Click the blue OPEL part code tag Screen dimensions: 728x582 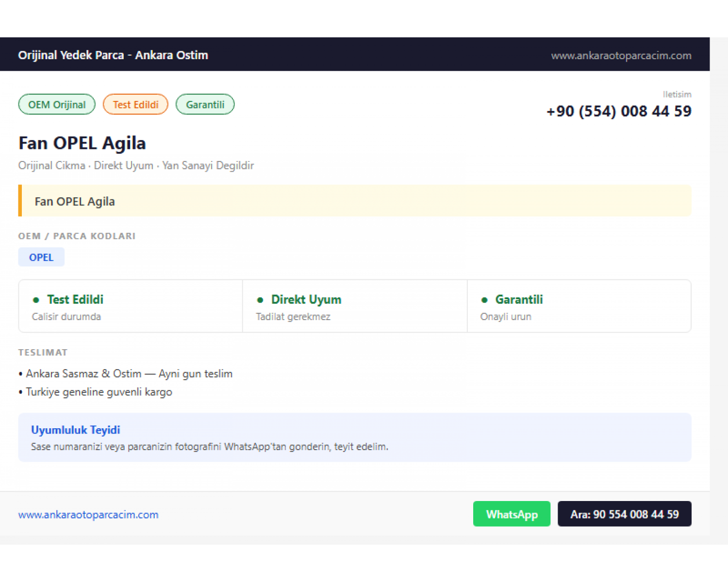coord(41,257)
